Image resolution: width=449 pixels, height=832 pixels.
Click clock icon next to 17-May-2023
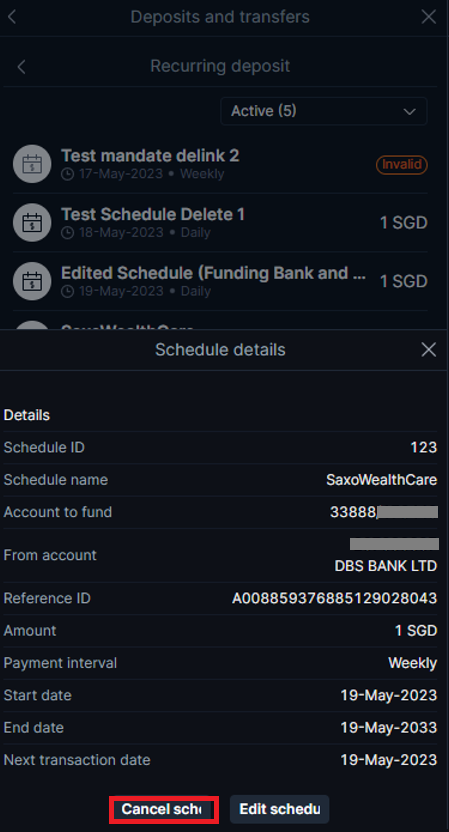[x=67, y=174]
